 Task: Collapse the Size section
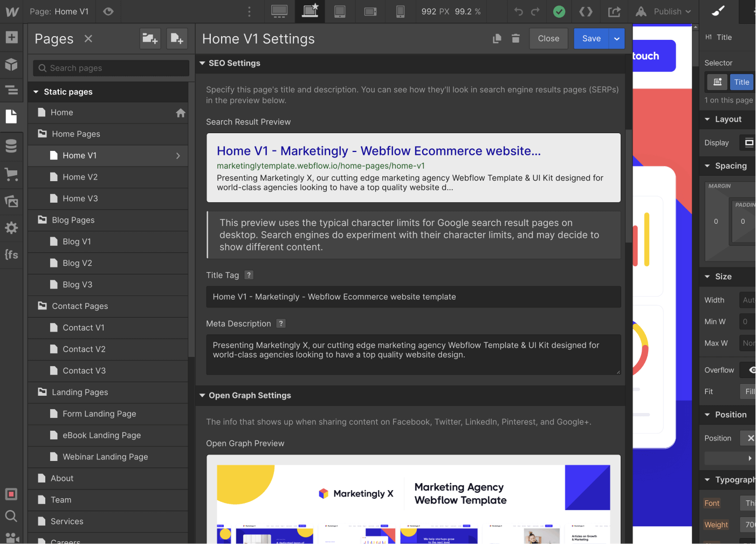pos(707,277)
